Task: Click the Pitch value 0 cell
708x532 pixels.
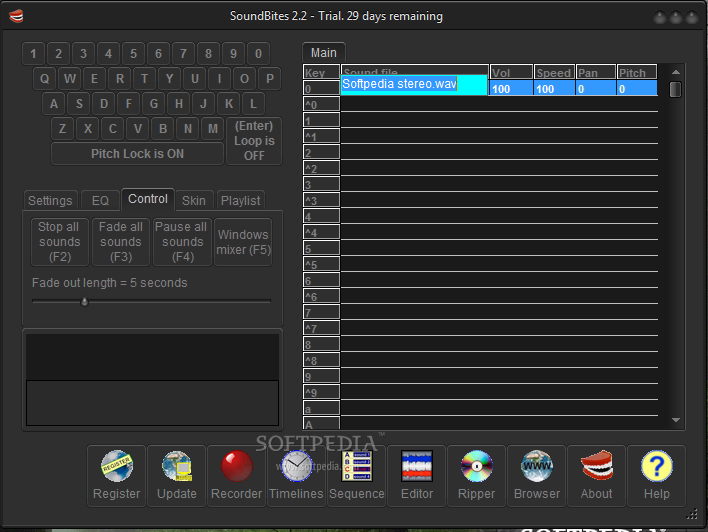Action: pos(637,89)
